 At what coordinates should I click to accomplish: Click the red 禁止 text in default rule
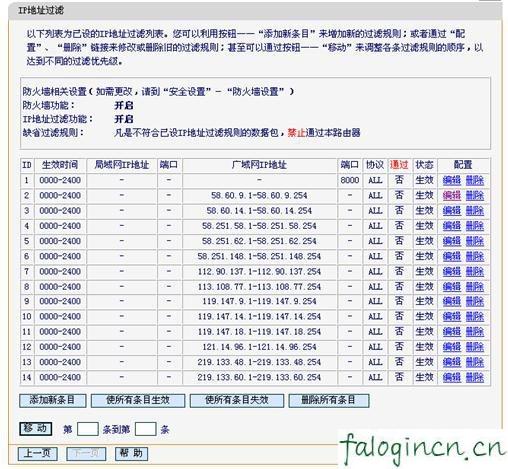pyautogui.click(x=296, y=133)
